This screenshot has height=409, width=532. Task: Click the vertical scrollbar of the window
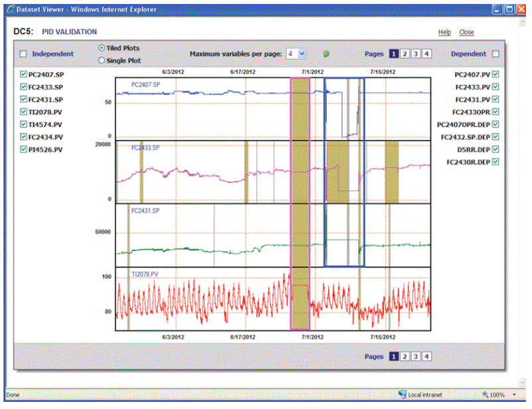522,202
